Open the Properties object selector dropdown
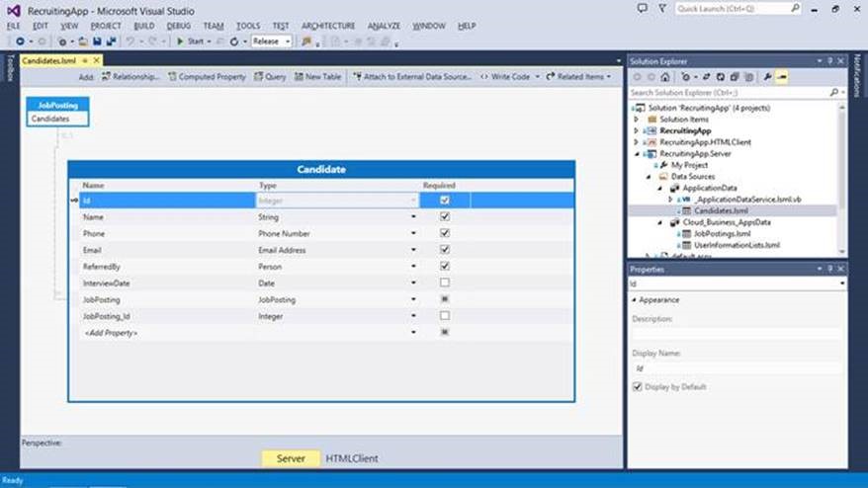Screen dimensions: 868x488 click(842, 284)
